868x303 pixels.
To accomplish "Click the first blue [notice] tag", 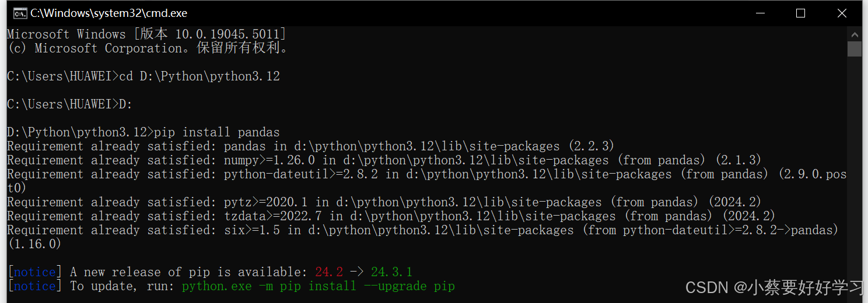I will pos(35,272).
